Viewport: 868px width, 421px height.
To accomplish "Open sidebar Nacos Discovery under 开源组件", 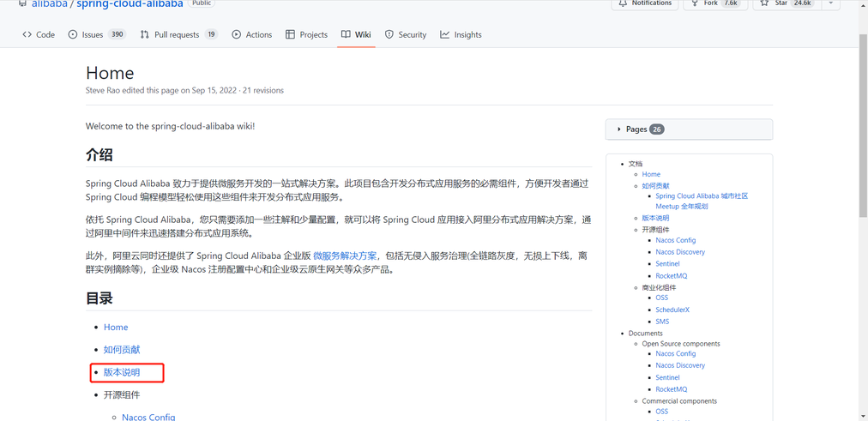I will pyautogui.click(x=680, y=252).
